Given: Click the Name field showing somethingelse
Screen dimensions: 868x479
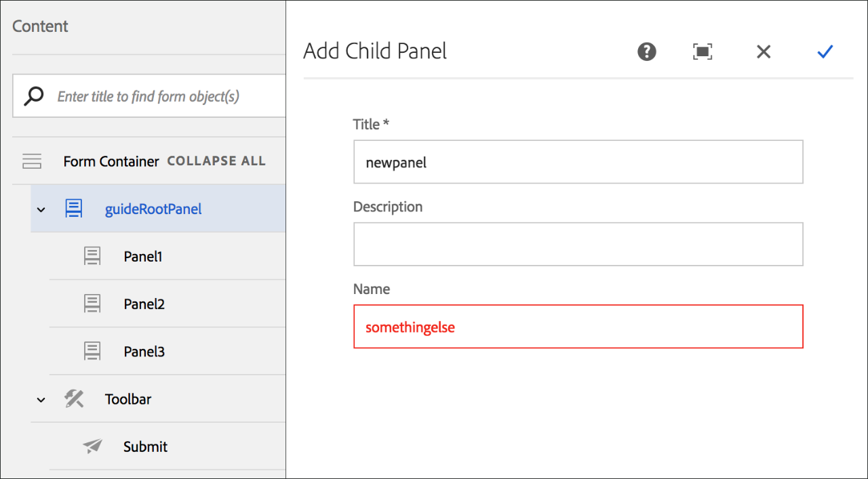Looking at the screenshot, I should pyautogui.click(x=578, y=327).
